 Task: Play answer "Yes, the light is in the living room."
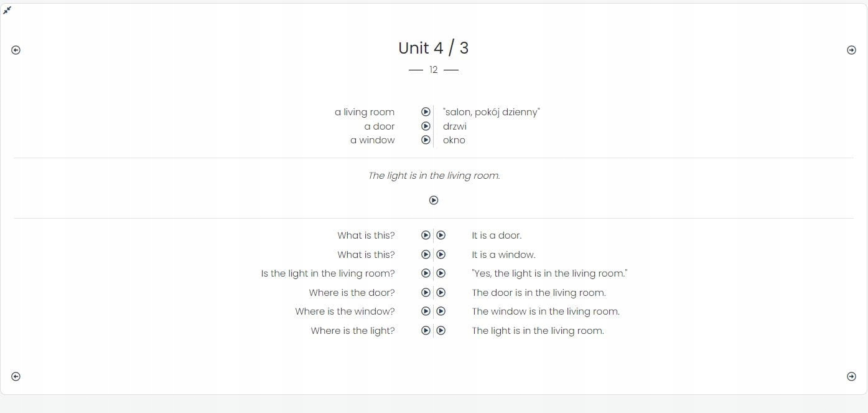coord(441,273)
